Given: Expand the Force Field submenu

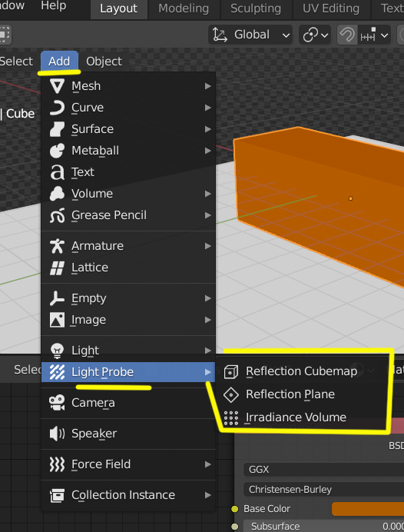Looking at the screenshot, I should (x=128, y=464).
